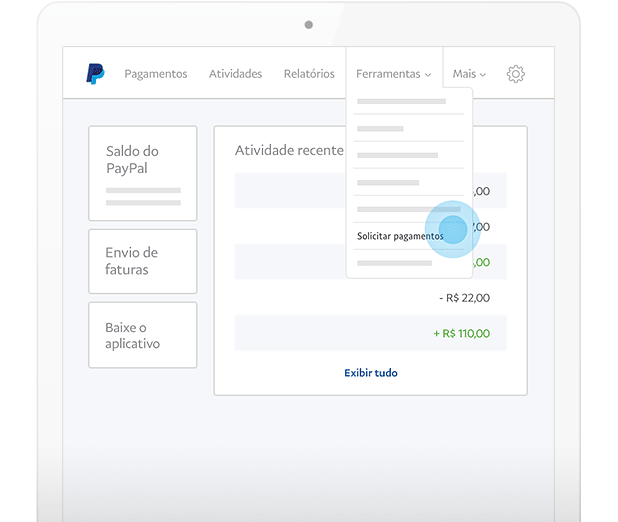Pick the shortest placeholder entry in Ferramentas menu

pyautogui.click(x=380, y=129)
